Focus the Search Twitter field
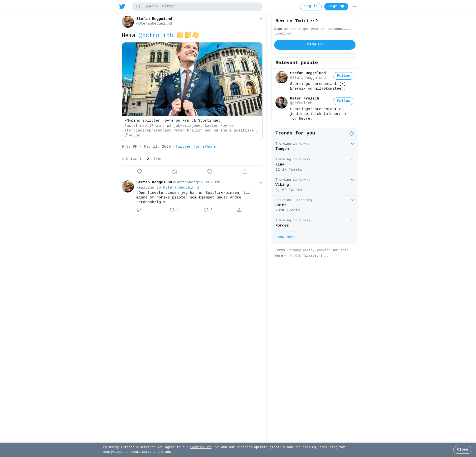The width and height of the screenshot is (476, 457). 197,6
